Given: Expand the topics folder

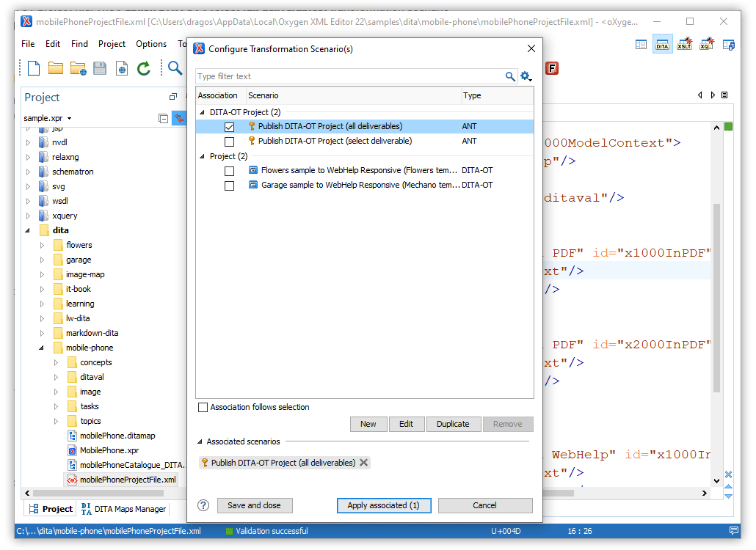Looking at the screenshot, I should click(56, 422).
